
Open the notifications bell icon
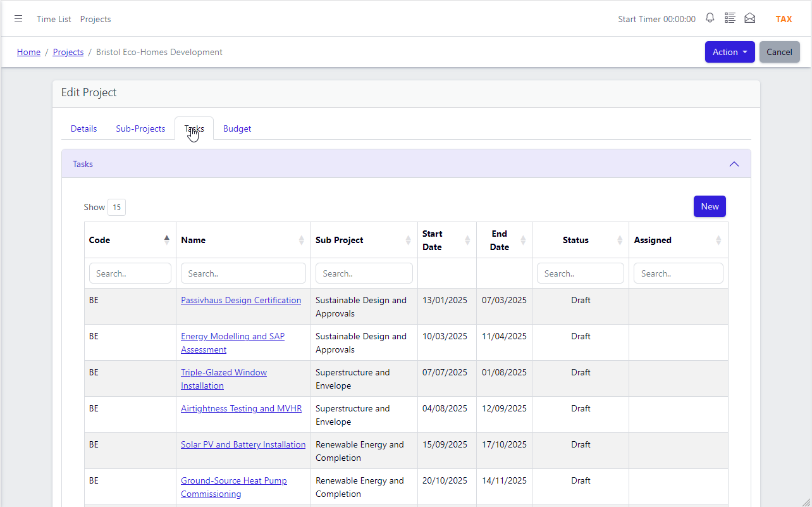pyautogui.click(x=710, y=18)
